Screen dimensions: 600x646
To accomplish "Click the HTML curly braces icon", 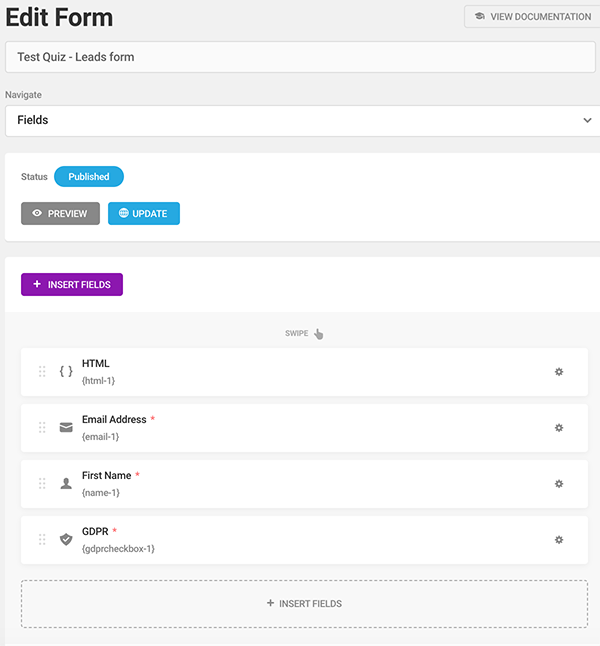I will [66, 372].
